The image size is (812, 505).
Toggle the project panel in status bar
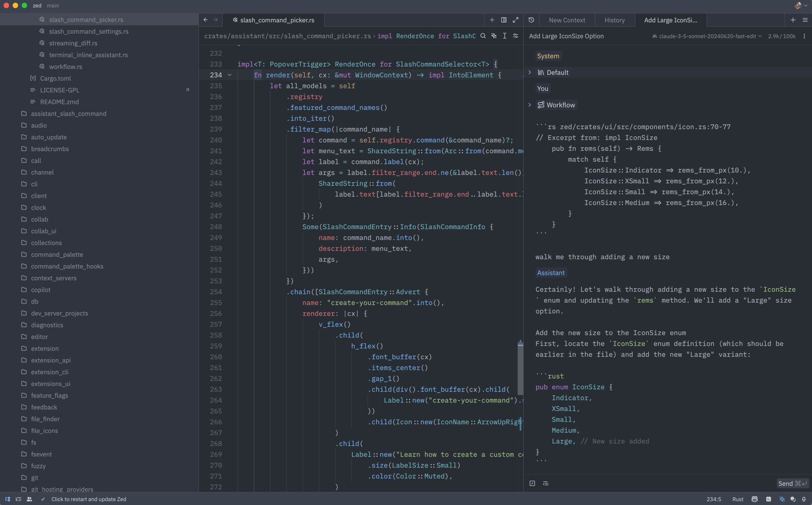tap(8, 499)
